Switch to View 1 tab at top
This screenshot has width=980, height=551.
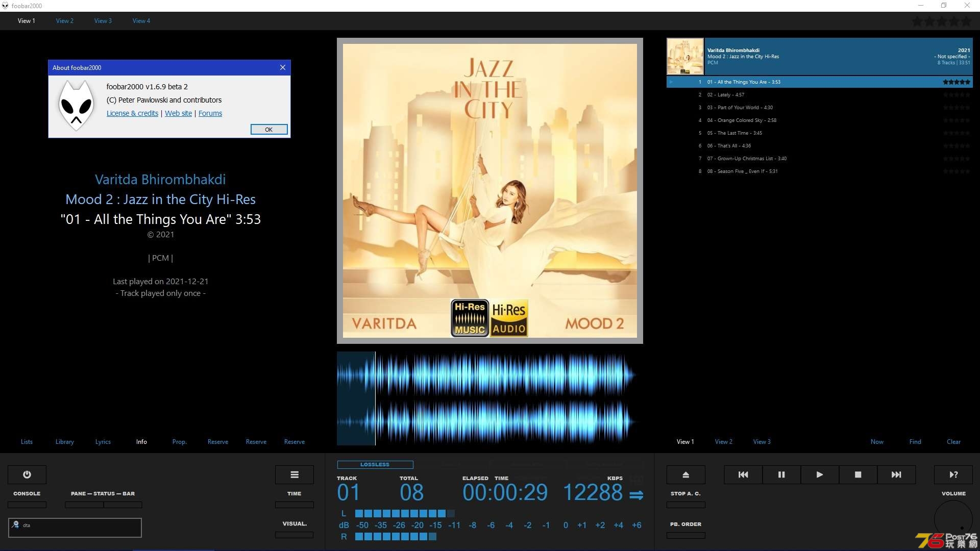(x=27, y=21)
